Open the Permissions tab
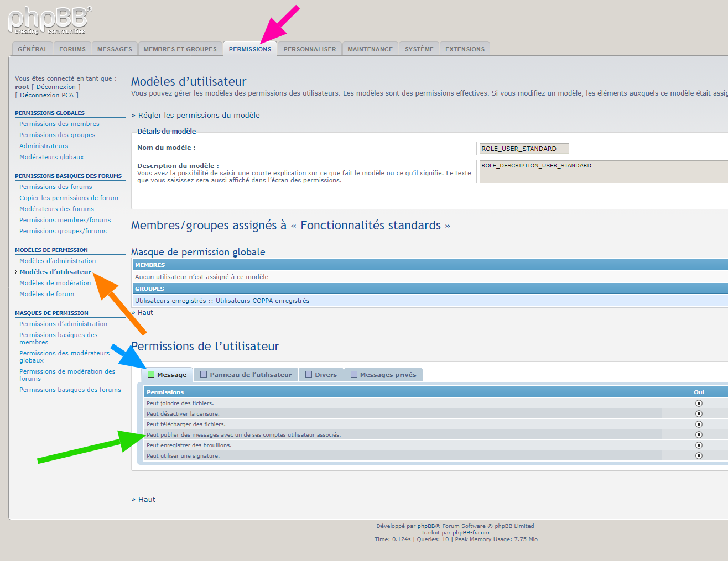Viewport: 728px width, 561px height. click(250, 49)
